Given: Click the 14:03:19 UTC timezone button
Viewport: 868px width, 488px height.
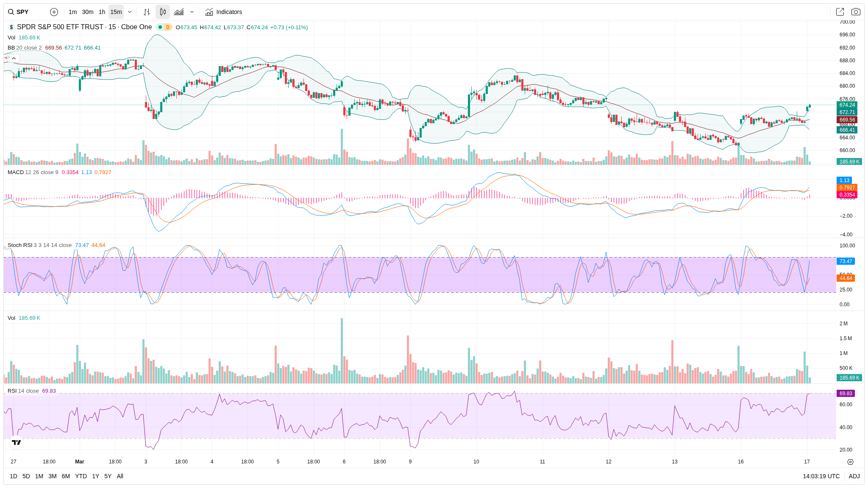Looking at the screenshot, I should pos(821,476).
